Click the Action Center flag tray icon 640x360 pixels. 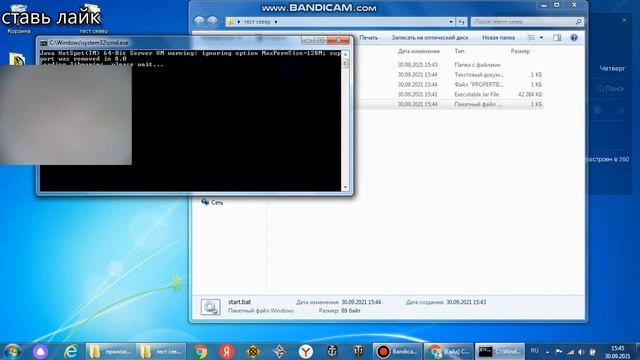[559, 351]
